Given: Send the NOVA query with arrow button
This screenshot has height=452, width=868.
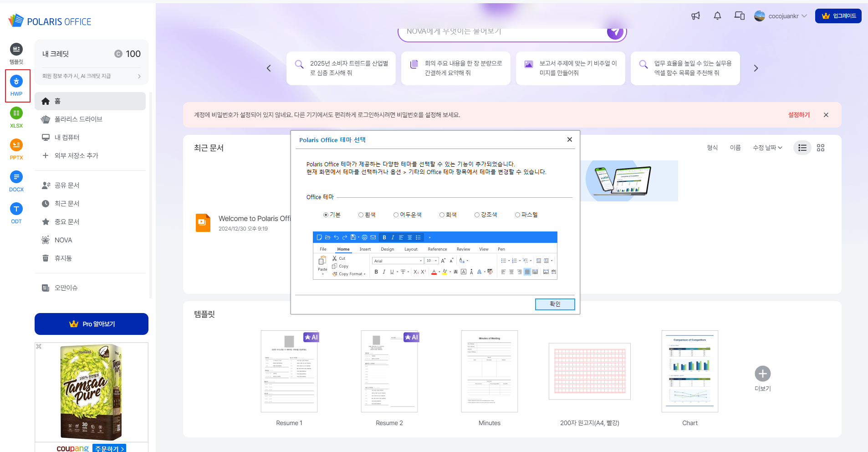Looking at the screenshot, I should (615, 31).
